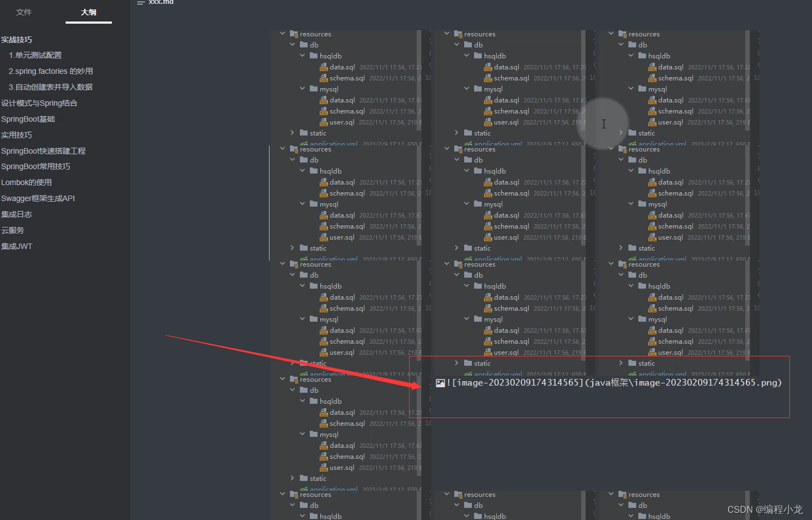This screenshot has width=812, height=520.
Task: Navigate to Swagger框架生成API heading
Action: tap(38, 199)
